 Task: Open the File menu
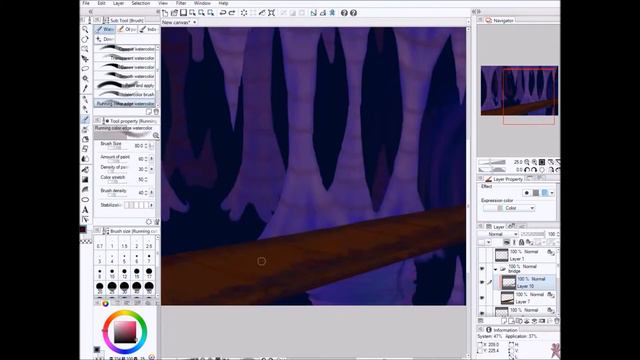pos(86,3)
